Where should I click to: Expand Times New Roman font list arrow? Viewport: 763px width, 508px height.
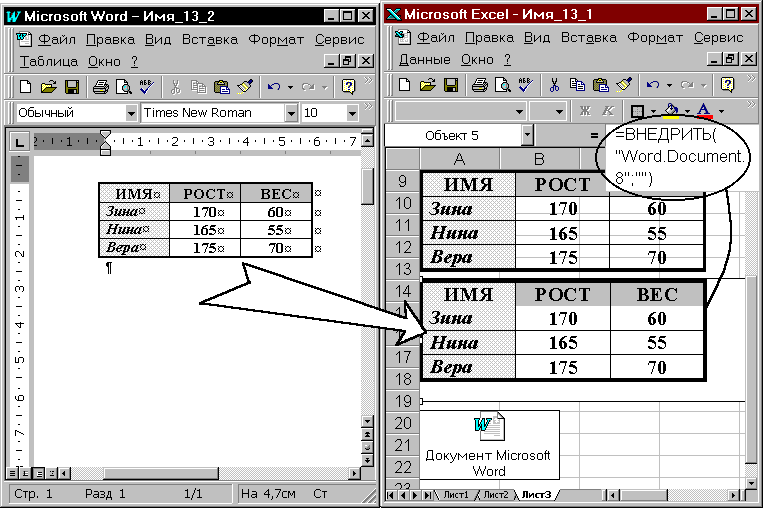(x=291, y=113)
